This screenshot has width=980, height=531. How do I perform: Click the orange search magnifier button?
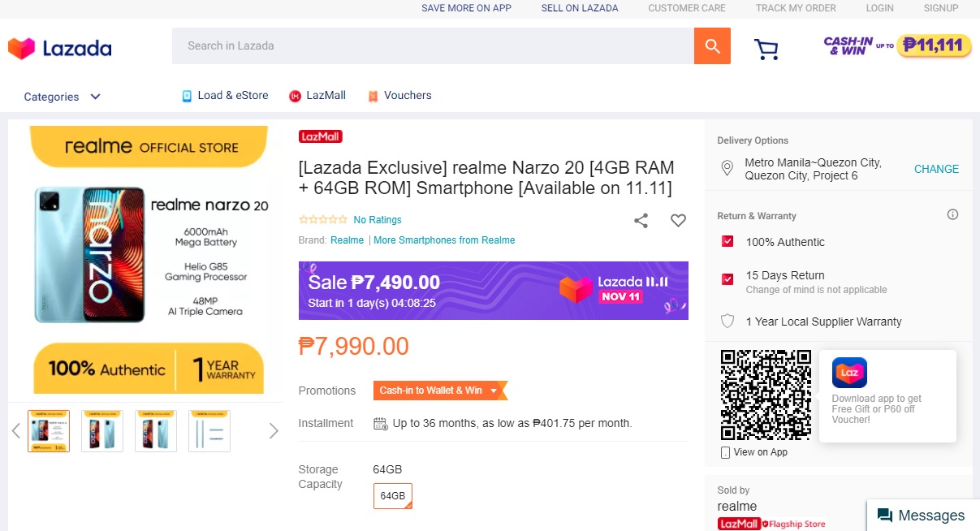point(712,46)
